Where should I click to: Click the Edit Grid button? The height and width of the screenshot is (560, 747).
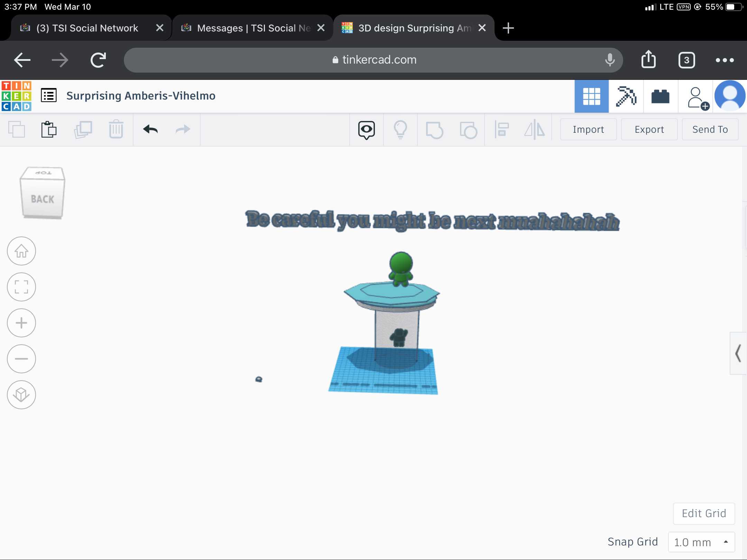pos(704,513)
